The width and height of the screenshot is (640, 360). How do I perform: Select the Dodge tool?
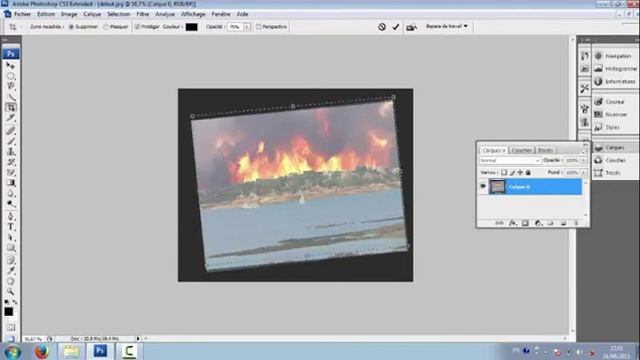point(11,204)
